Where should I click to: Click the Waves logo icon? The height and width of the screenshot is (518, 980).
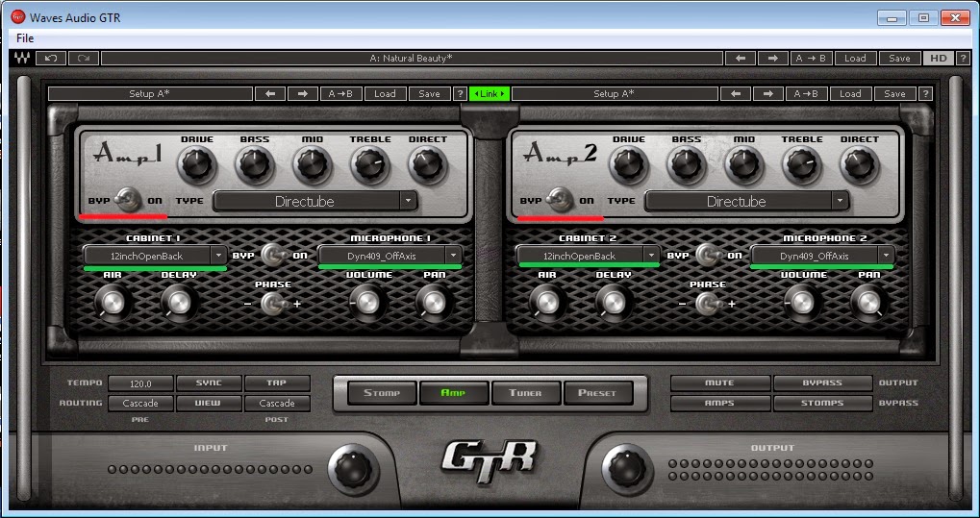tap(22, 58)
